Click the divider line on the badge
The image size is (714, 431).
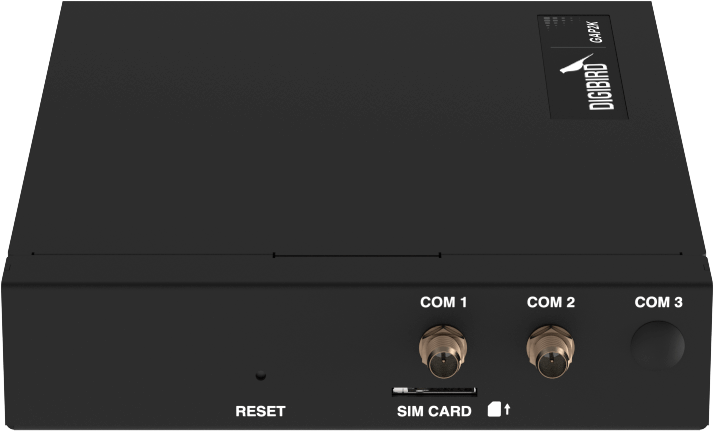(579, 48)
